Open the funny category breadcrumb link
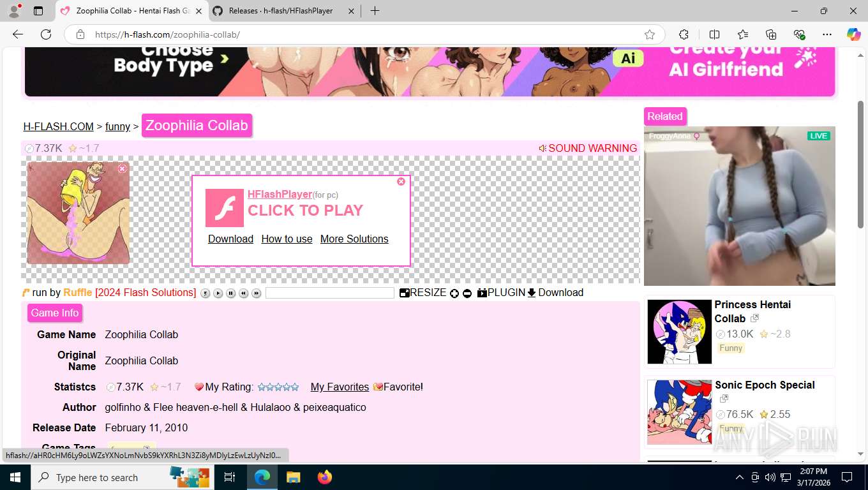Screen dimensions: 868x490 pos(117,126)
